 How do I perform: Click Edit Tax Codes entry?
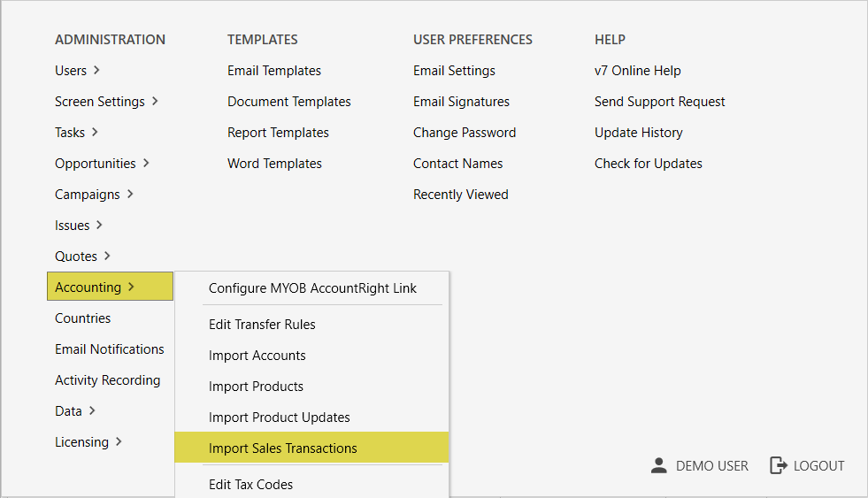click(x=250, y=485)
